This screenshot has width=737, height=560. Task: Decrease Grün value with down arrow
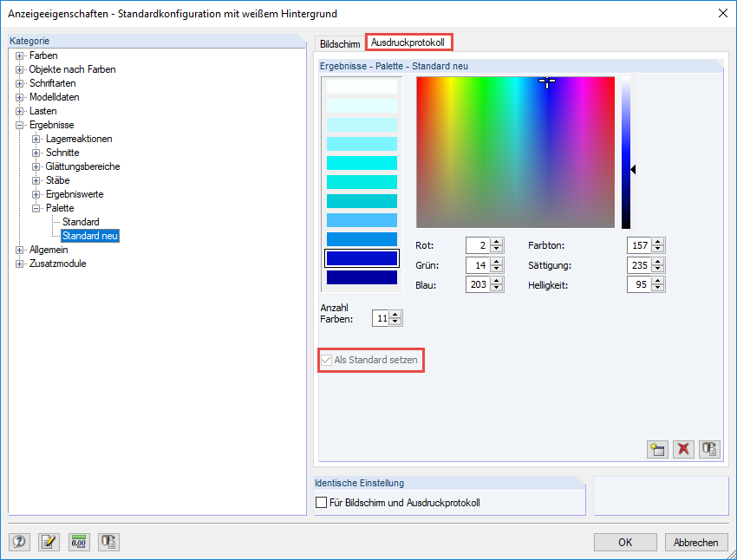pos(497,270)
